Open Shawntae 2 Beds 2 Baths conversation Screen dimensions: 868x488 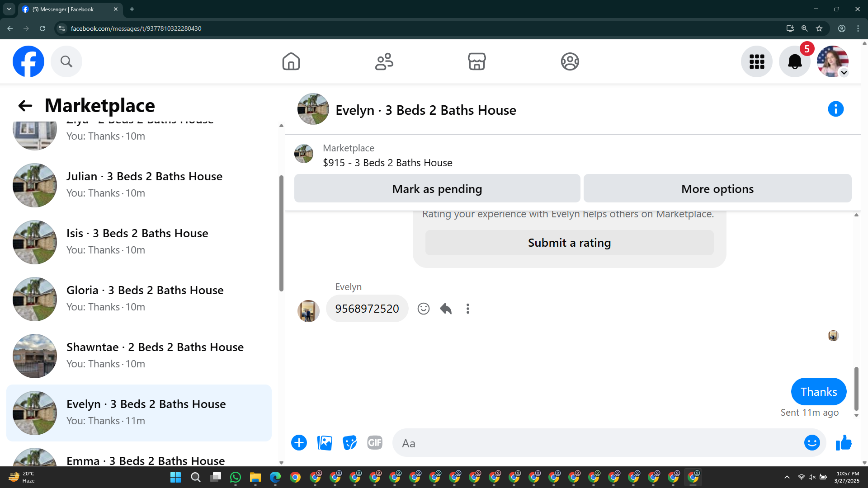tap(139, 356)
